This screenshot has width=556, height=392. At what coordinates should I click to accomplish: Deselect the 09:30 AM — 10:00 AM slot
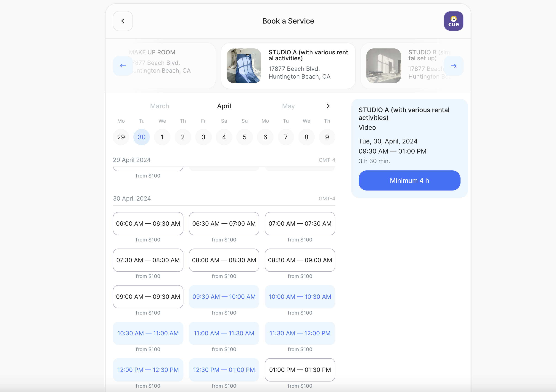[224, 297]
